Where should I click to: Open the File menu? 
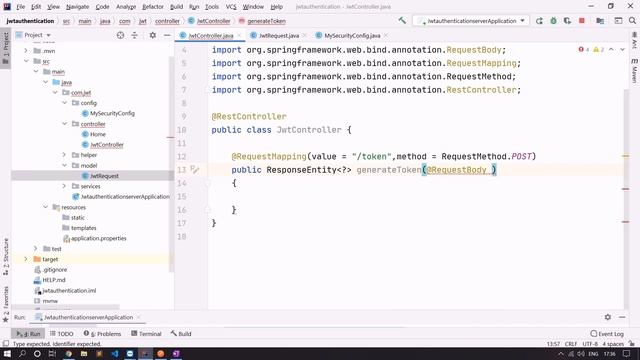click(20, 7)
